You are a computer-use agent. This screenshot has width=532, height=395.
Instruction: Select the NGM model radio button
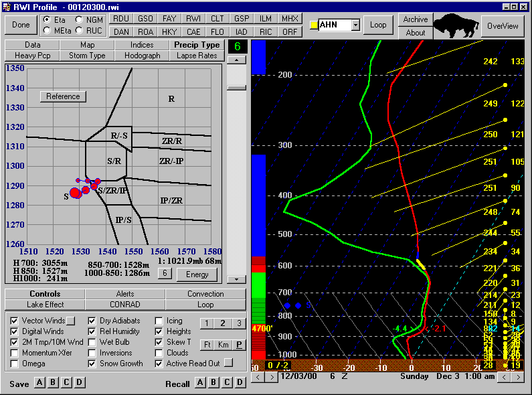coord(80,20)
